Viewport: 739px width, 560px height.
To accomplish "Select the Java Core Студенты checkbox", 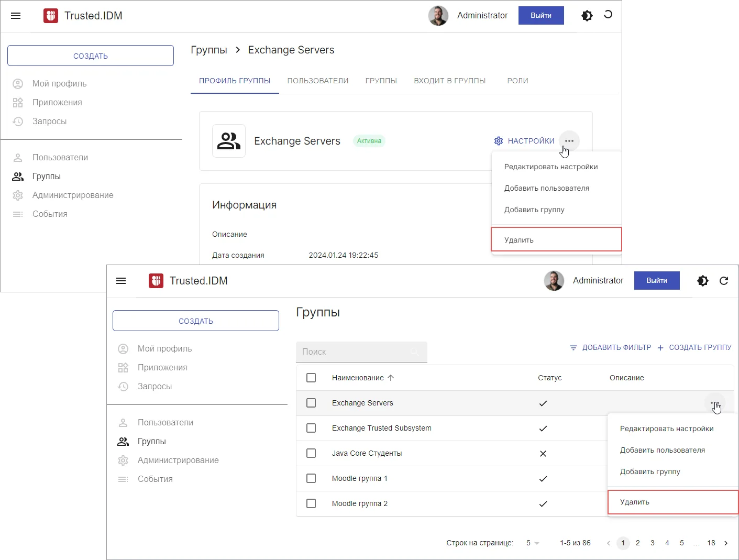I will (311, 453).
